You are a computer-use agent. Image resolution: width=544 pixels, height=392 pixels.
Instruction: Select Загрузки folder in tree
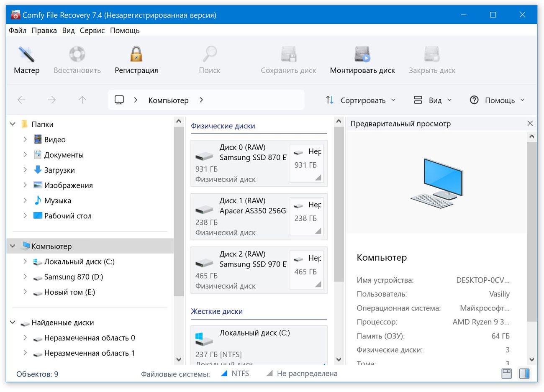point(59,170)
